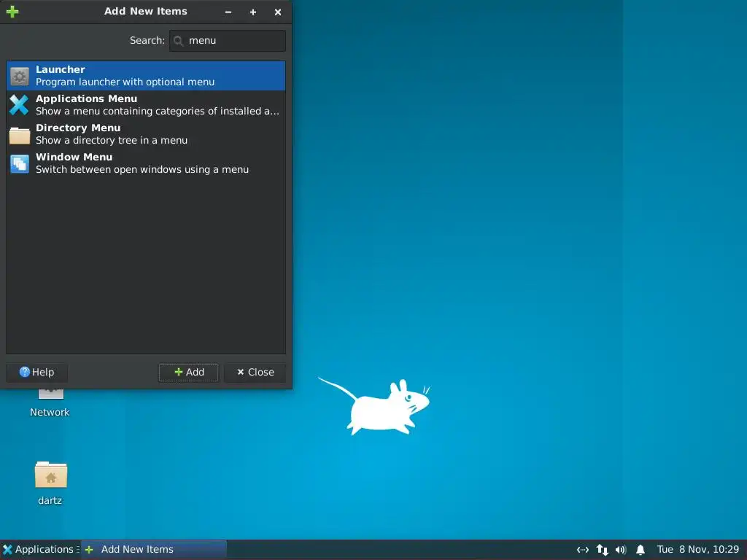Select the Applications Menu list entry title
This screenshot has width=747, height=560.
[86, 98]
